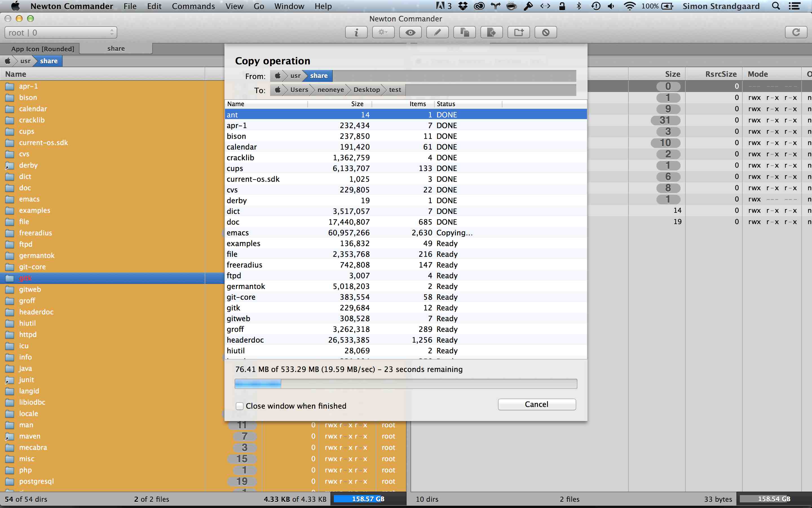Click the Status column header

pos(468,104)
